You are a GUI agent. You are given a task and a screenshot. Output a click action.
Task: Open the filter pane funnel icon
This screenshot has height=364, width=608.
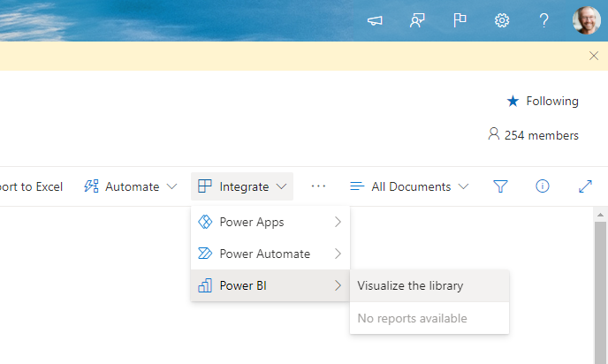pyautogui.click(x=500, y=186)
